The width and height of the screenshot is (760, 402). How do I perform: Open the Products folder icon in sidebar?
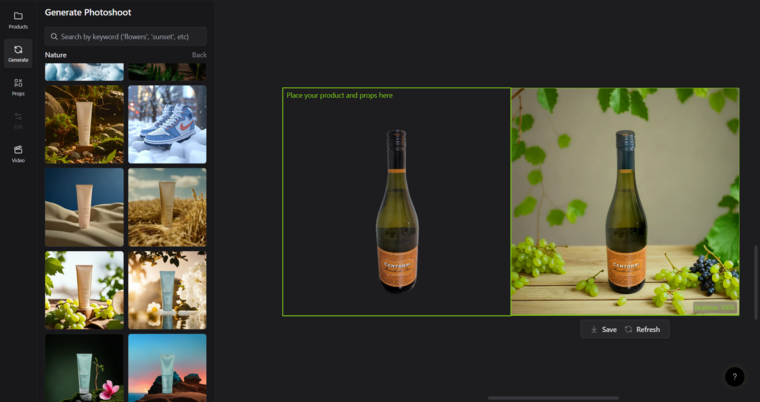18,17
